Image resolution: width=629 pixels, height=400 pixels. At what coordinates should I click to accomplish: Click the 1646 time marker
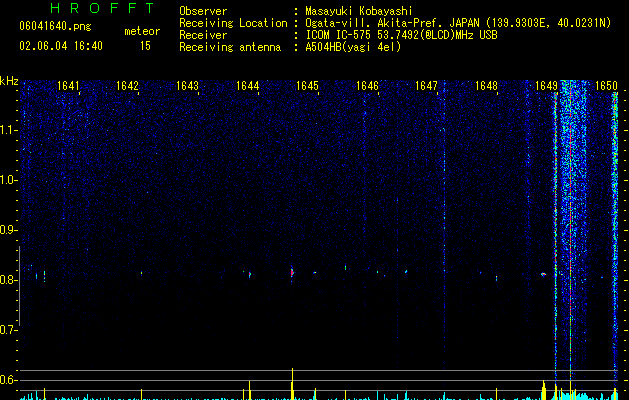pos(367,86)
